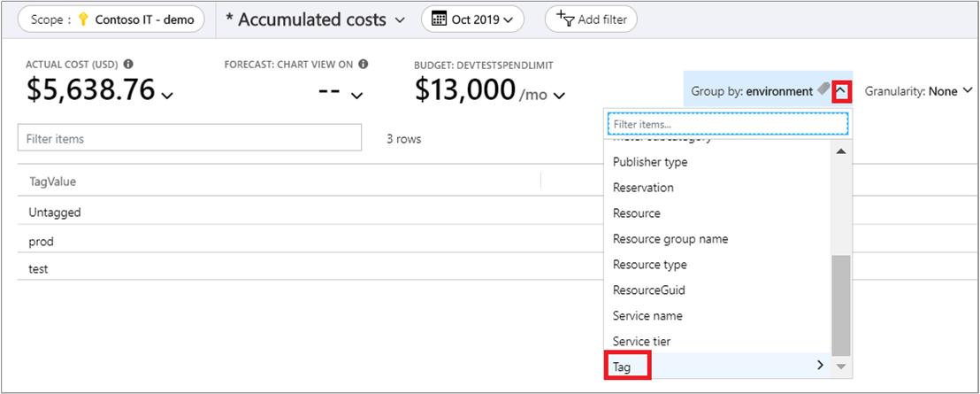Click the Add filter funnel icon
The height and width of the screenshot is (394, 980).
563,18
